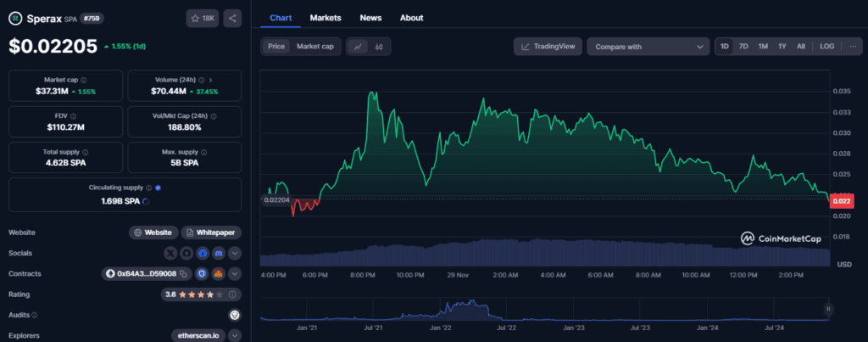This screenshot has width=868, height=342.
Task: Open the Whitepaper link
Action: tap(211, 233)
